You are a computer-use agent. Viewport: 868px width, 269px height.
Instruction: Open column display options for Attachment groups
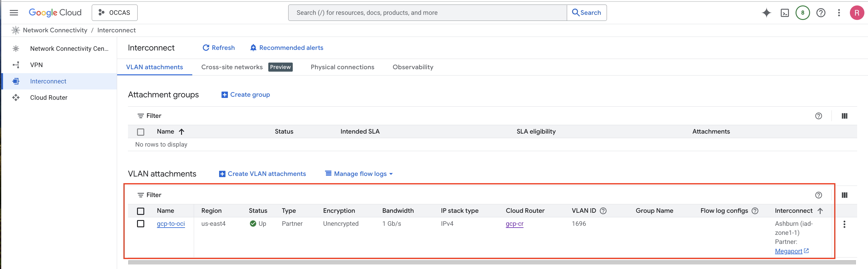click(844, 116)
